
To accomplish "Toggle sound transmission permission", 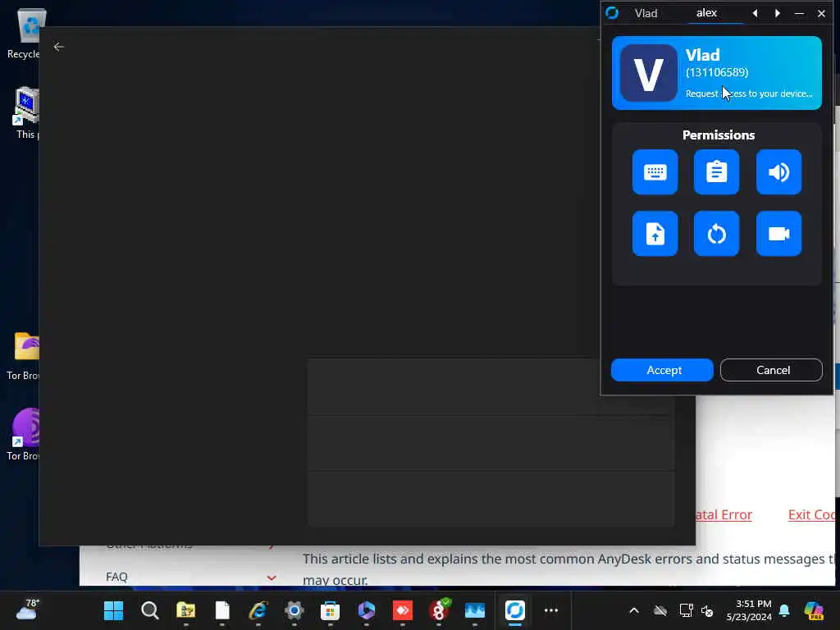I will click(x=778, y=172).
